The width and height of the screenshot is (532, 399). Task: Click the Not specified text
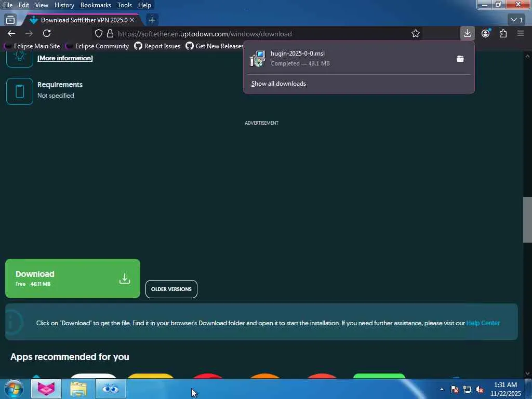56,96
